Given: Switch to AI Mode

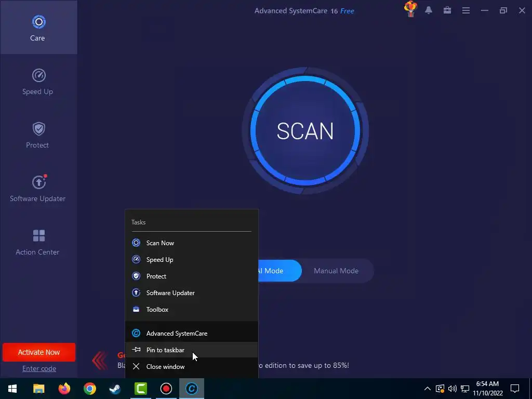Looking at the screenshot, I should [x=280, y=271].
